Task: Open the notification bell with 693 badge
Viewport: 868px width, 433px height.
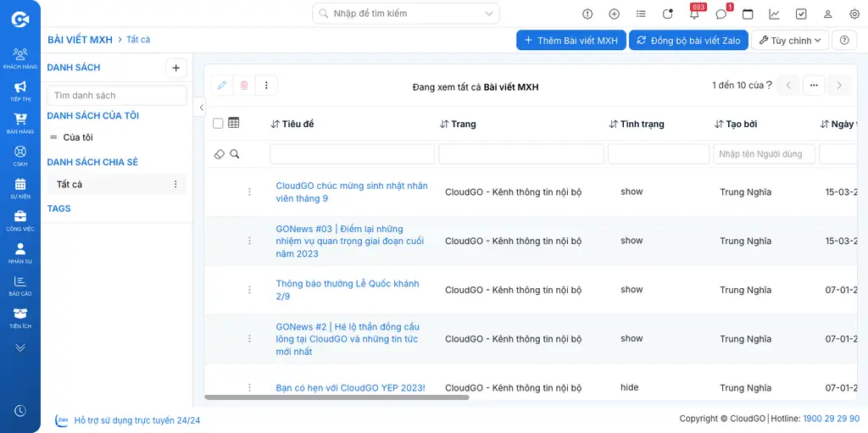Action: point(694,14)
